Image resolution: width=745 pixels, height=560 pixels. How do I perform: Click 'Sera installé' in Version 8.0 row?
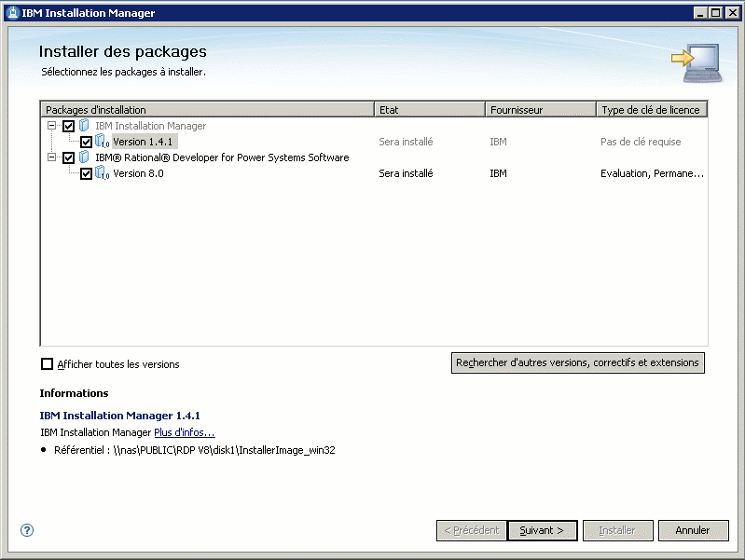click(406, 173)
